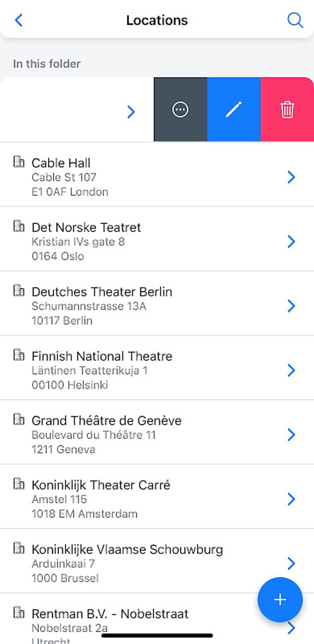Tap the more options ellipsis action
Viewport: 314px width, 644px height.
coord(180,110)
